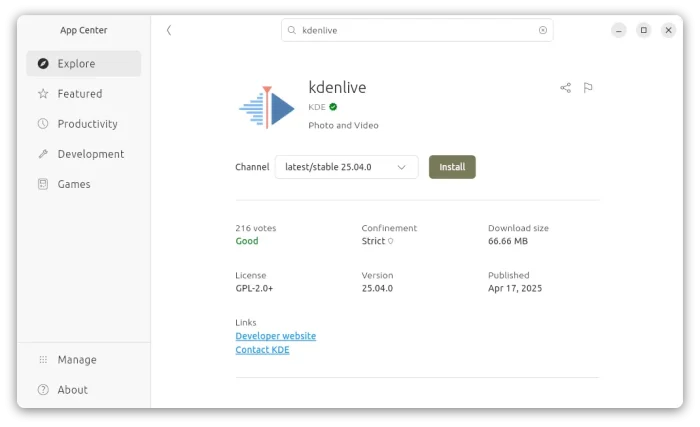Report kdenlive with the flag icon
This screenshot has height=427, width=700.
click(588, 88)
